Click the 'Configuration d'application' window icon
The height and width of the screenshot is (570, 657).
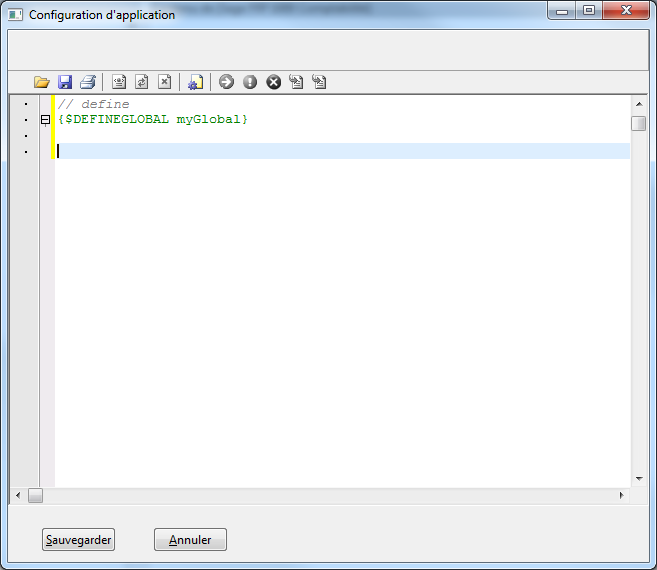point(16,15)
